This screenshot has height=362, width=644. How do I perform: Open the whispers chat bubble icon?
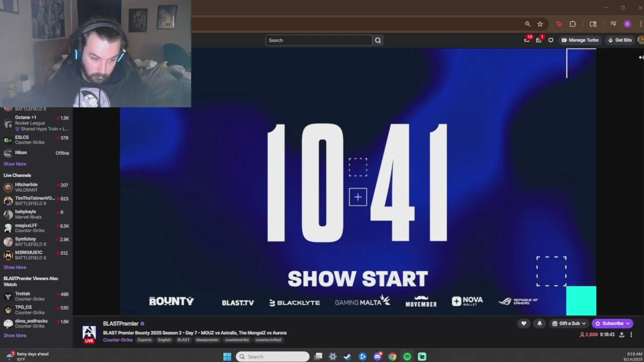point(551,40)
